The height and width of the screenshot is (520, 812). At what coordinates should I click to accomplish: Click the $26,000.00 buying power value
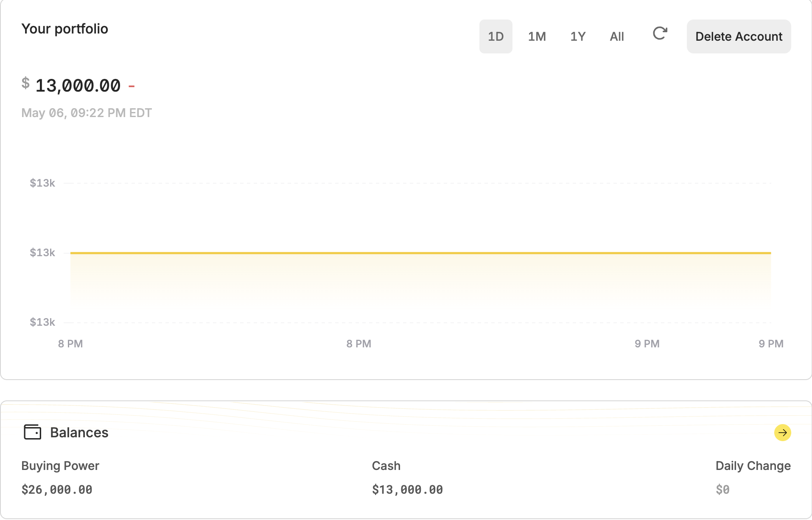pos(57,490)
